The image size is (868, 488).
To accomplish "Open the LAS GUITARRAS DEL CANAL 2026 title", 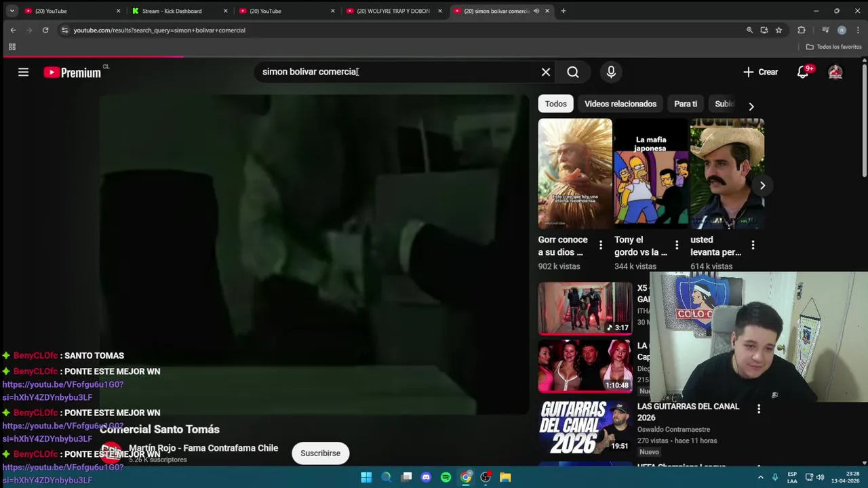I will pos(688,412).
